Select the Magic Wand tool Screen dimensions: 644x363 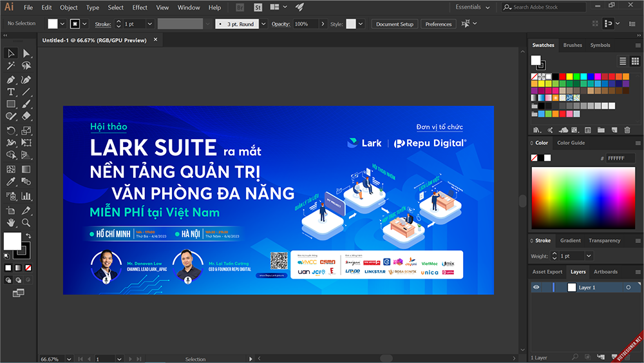(11, 65)
